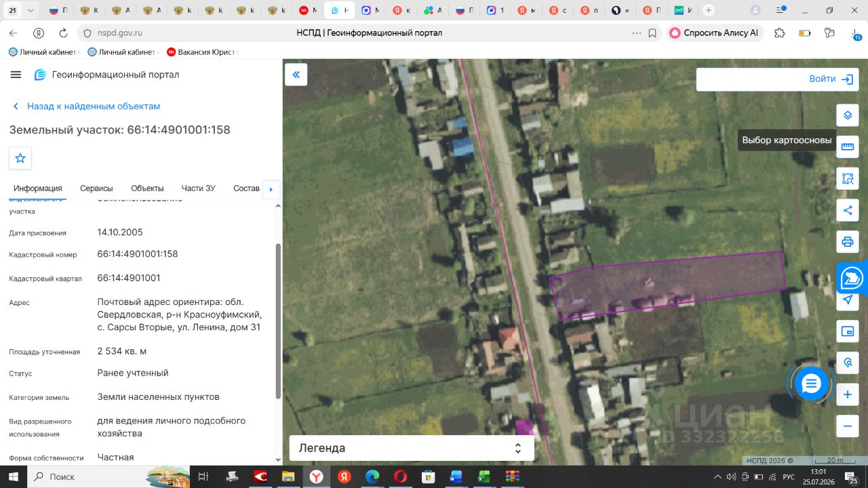Open Windows Start menu
868x488 pixels.
point(13,476)
